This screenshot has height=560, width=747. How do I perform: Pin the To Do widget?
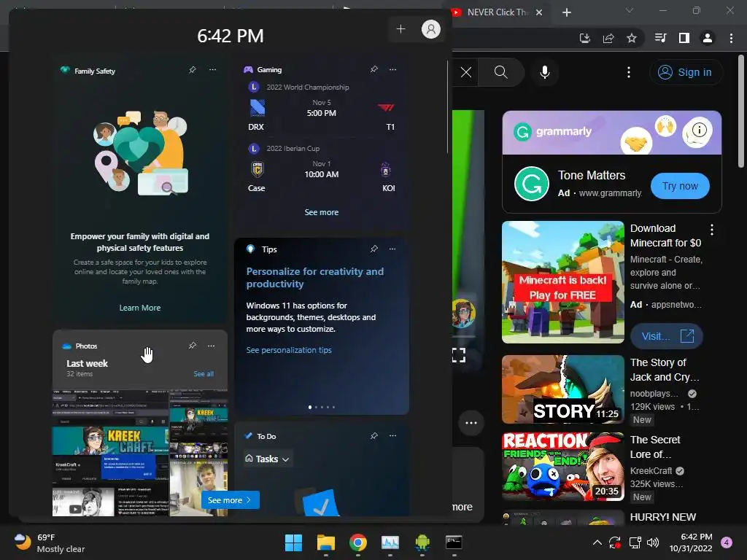[x=374, y=436]
